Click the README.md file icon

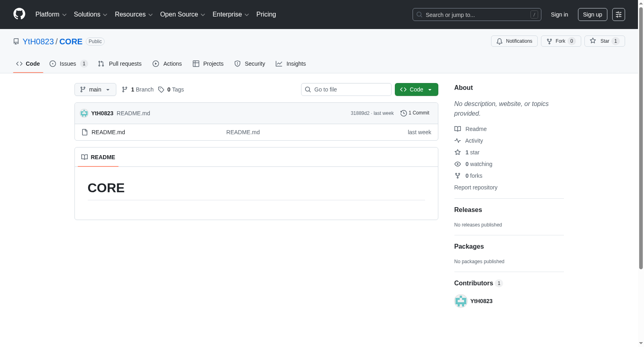point(85,132)
